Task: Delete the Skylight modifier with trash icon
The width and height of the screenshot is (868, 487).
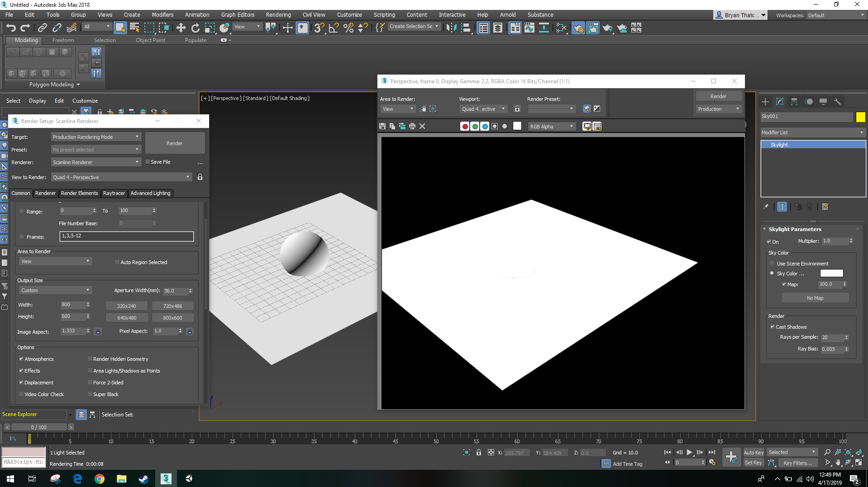Action: coord(810,207)
